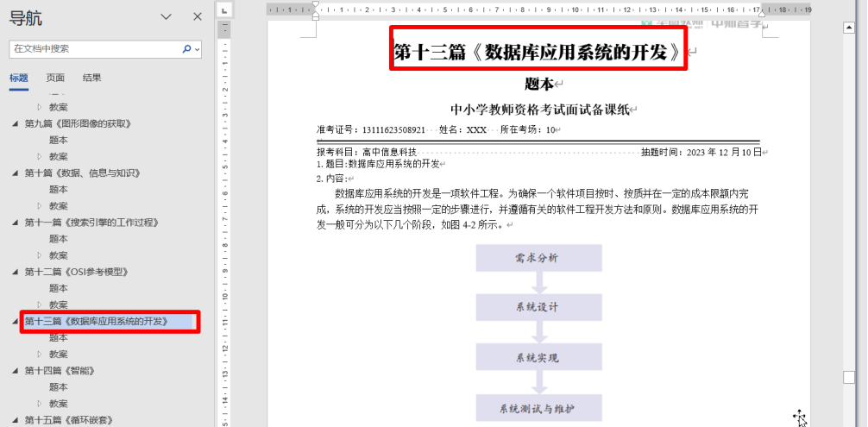Screen dimensions: 868x427
Task: Open search options arrow beside the magnifier
Action: (x=198, y=49)
